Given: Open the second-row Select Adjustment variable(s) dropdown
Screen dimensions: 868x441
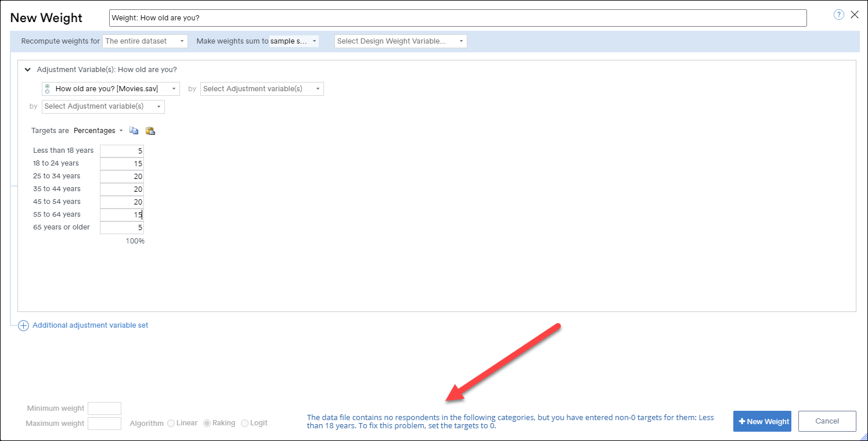Looking at the screenshot, I should pos(103,106).
